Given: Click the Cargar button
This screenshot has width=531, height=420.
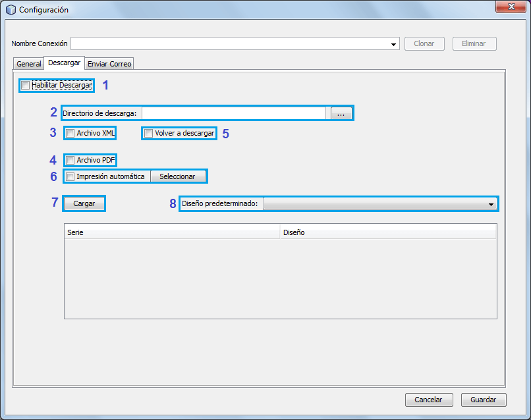Looking at the screenshot, I should [84, 203].
